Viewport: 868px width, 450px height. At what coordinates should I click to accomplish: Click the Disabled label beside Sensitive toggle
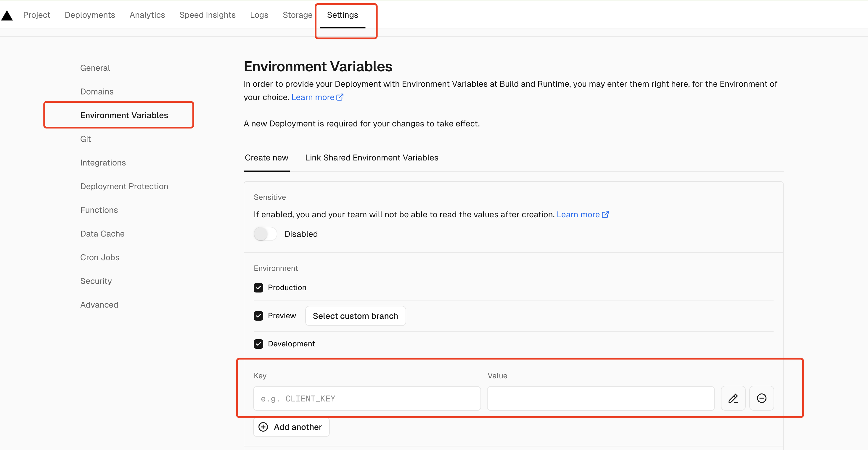[301, 234]
